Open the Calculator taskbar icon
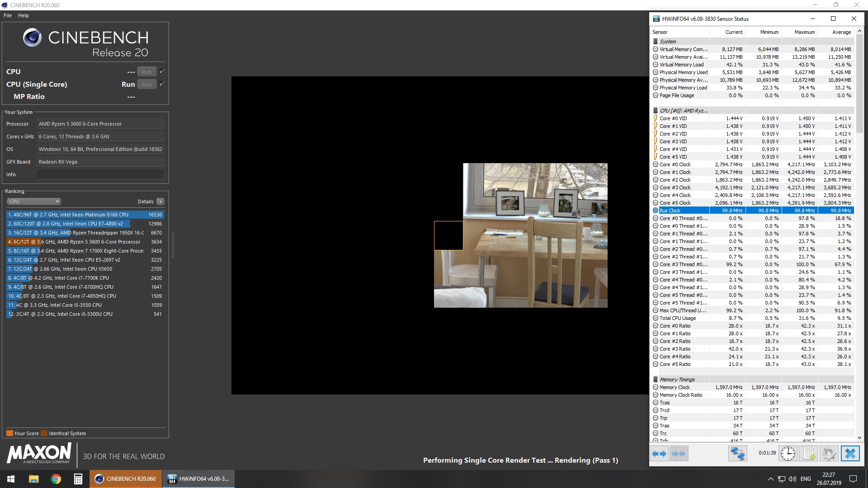This screenshot has width=868, height=488. [x=78, y=479]
